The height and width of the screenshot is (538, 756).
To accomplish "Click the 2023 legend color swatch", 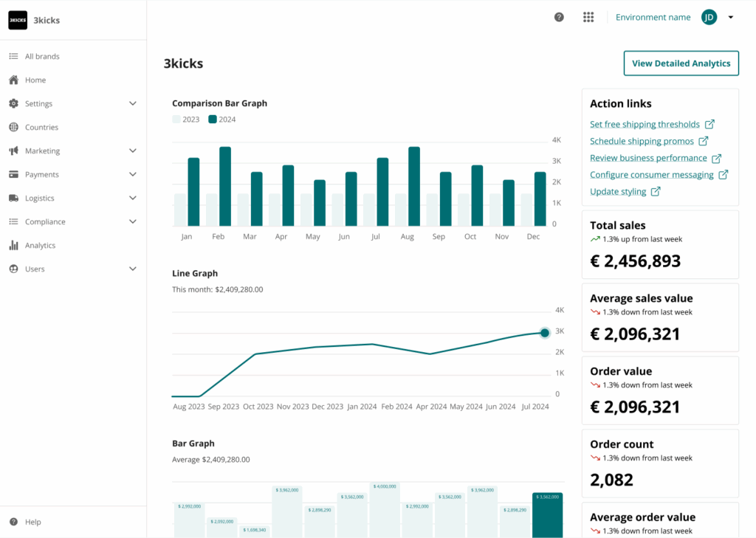I will tap(176, 119).
